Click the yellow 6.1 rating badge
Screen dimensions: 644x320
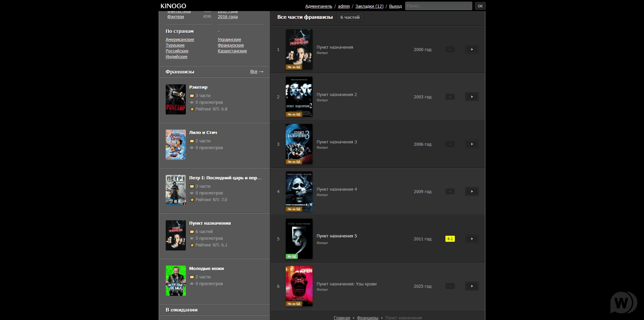tap(450, 239)
